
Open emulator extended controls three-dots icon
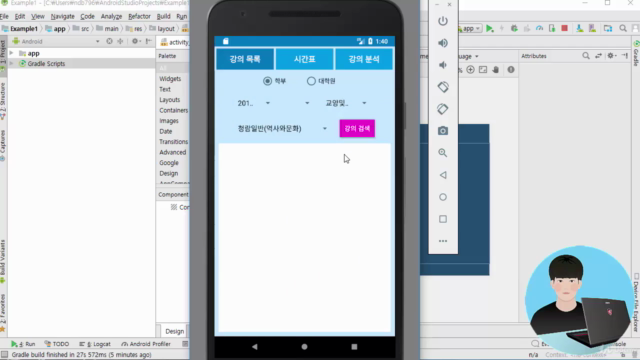tap(443, 241)
